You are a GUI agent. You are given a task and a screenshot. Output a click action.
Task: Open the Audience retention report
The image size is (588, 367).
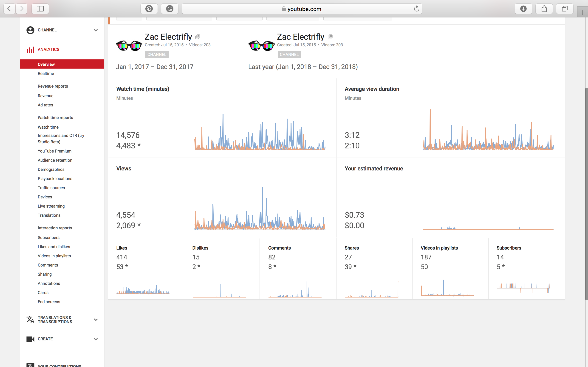(x=55, y=160)
